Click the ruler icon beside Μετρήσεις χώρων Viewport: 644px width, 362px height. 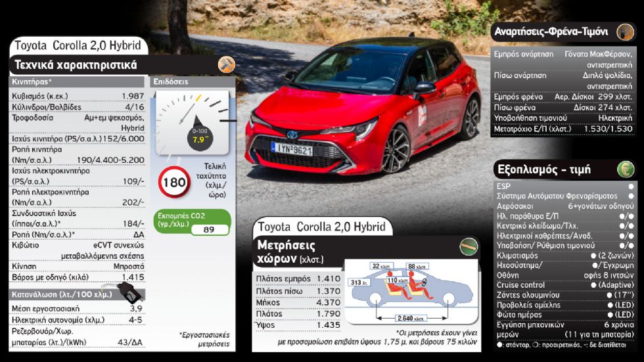pyautogui.click(x=468, y=246)
